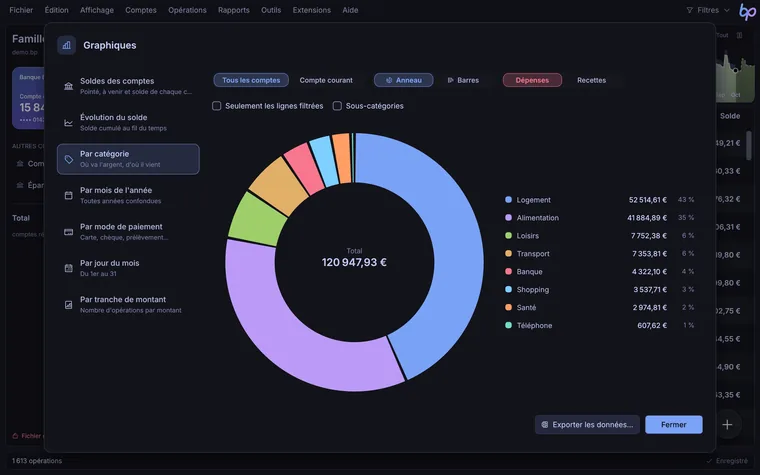Open the Rapports menu

click(x=234, y=10)
